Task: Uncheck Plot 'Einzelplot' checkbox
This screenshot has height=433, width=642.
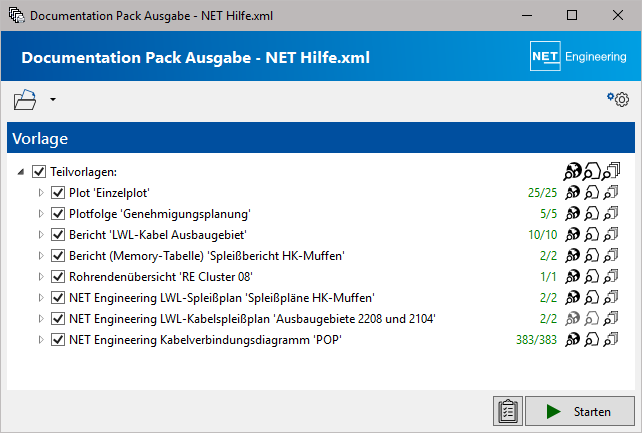Action: (58, 192)
